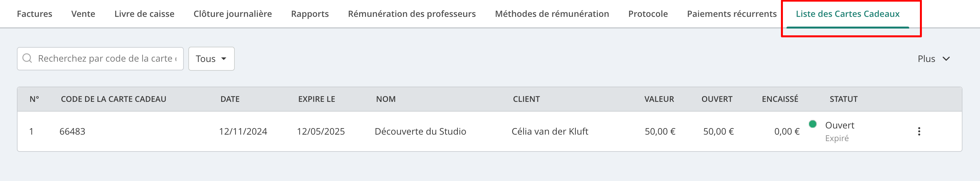Expand the Plus menu chevron
Image resolution: width=980 pixels, height=181 pixels.
click(946, 59)
